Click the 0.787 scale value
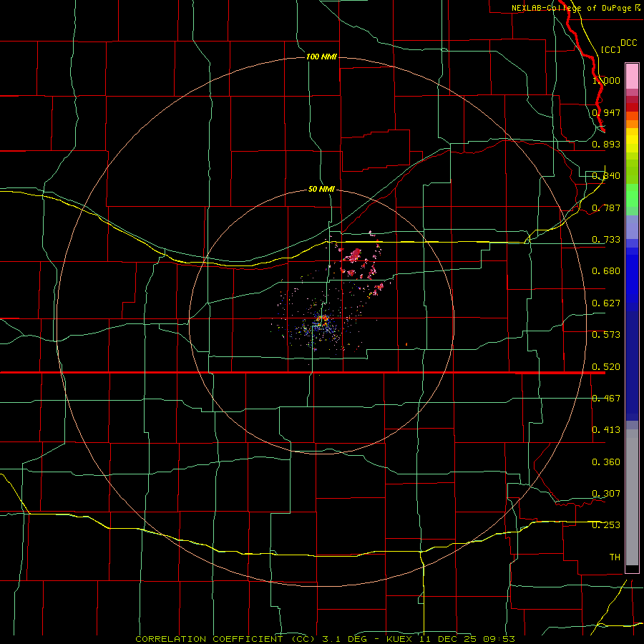This screenshot has width=644, height=644. pos(606,208)
